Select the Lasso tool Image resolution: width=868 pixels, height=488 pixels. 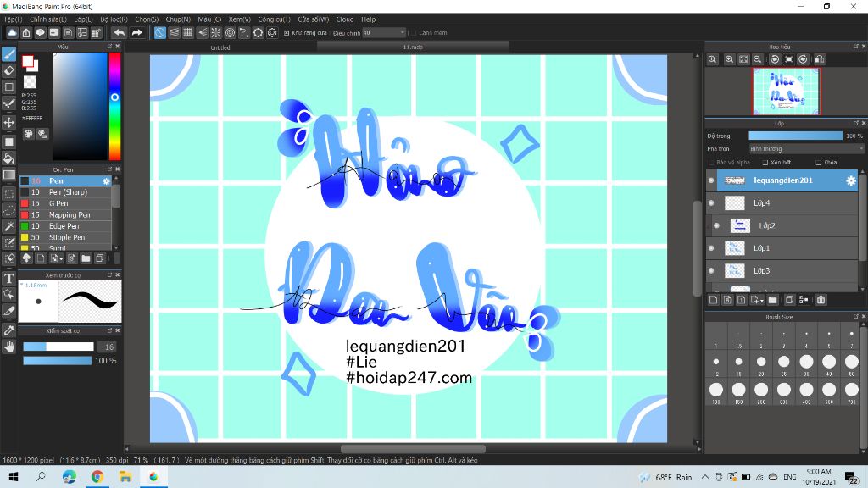tap(8, 210)
